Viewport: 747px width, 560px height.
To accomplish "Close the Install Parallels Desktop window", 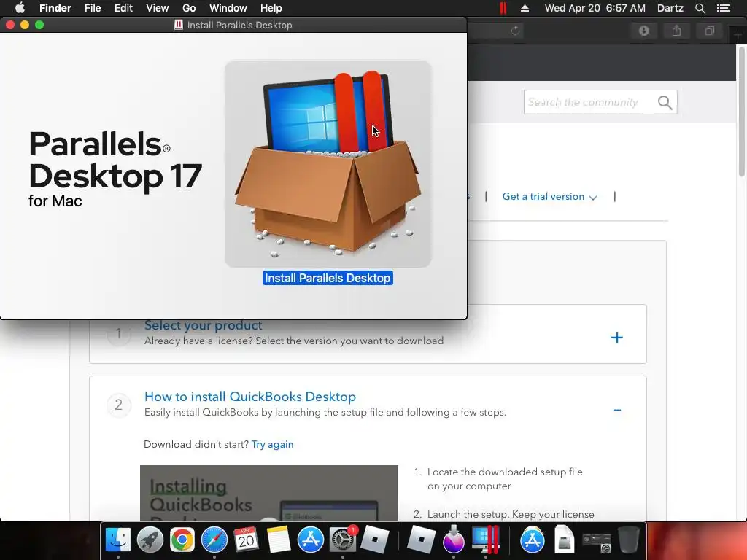I will [10, 25].
